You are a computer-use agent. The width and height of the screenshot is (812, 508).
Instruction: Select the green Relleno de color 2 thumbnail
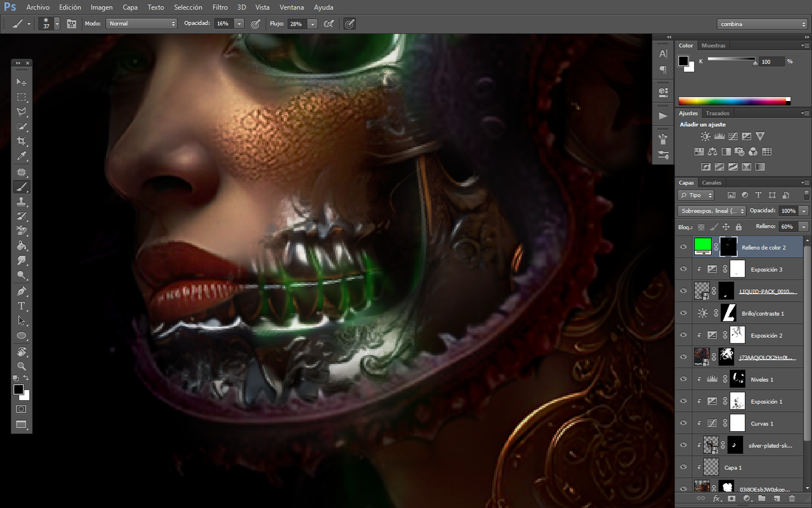pyautogui.click(x=702, y=246)
